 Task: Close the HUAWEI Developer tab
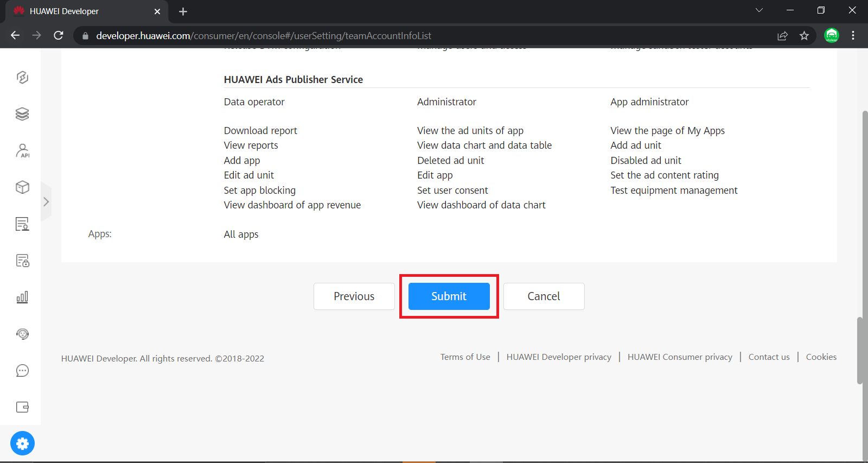pyautogui.click(x=157, y=11)
